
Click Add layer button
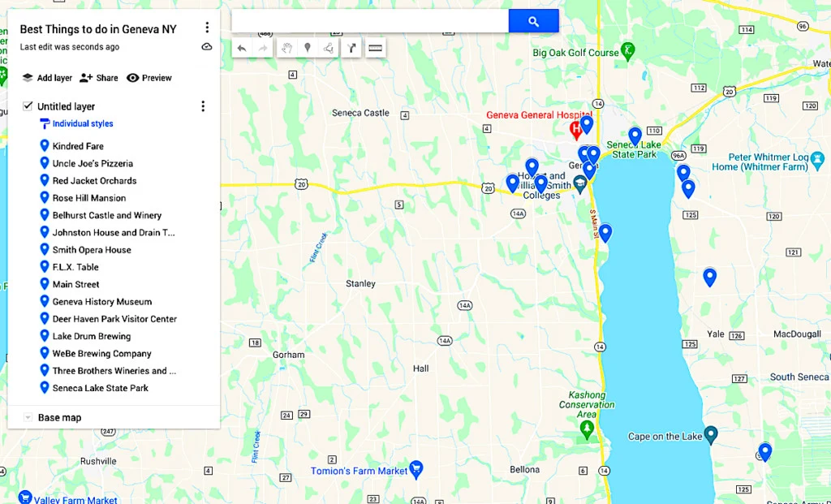click(x=46, y=78)
